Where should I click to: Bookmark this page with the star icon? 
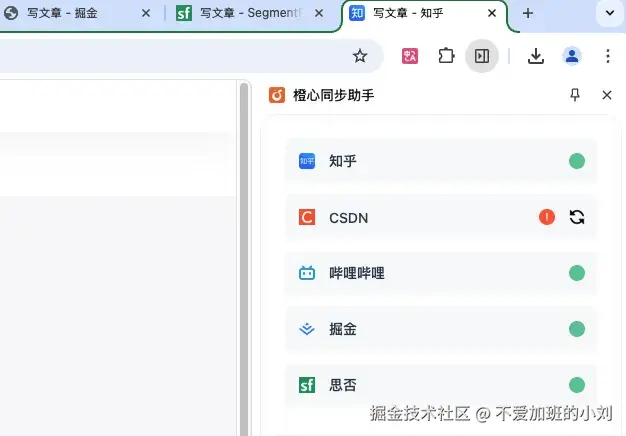[360, 56]
